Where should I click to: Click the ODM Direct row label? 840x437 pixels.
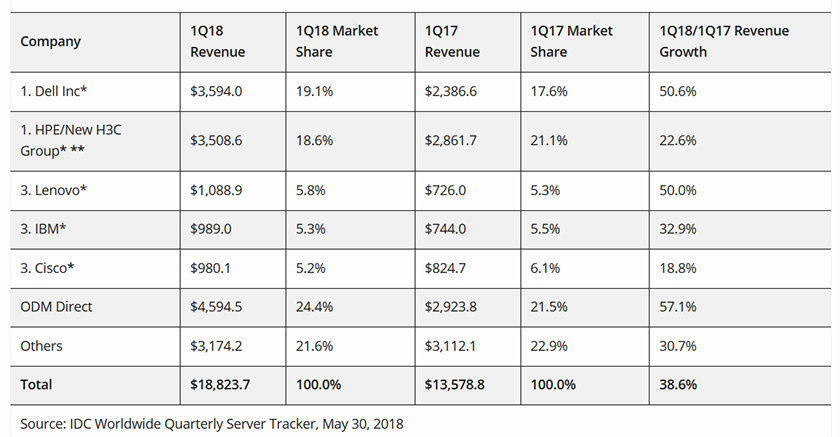coord(57,307)
